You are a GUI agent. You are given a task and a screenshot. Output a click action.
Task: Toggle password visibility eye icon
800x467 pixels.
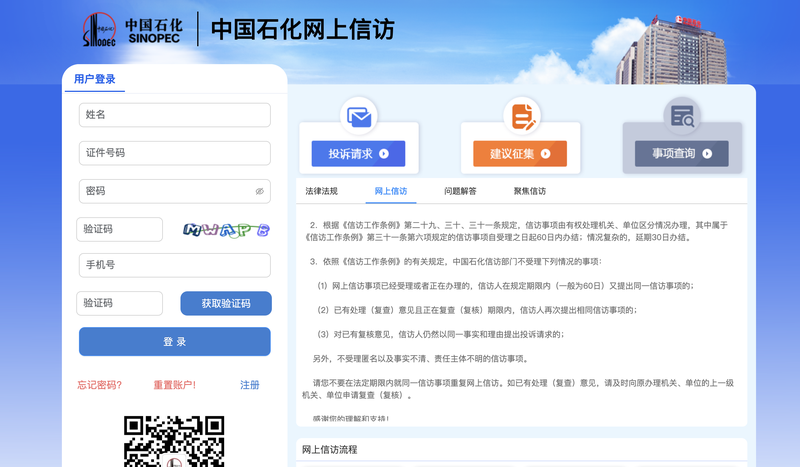point(260,191)
